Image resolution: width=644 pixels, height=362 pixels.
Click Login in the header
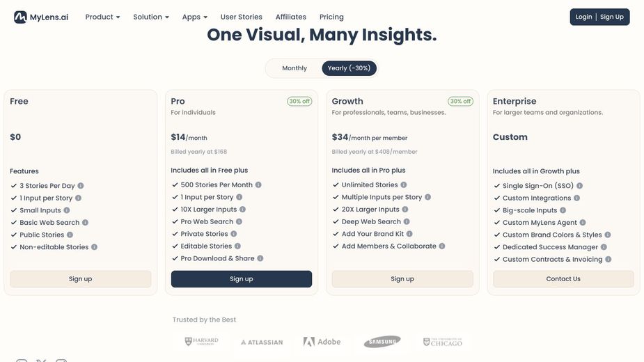coord(584,17)
